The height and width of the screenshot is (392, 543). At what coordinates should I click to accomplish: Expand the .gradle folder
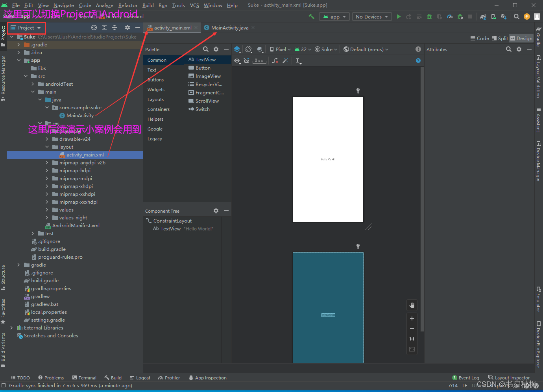tap(18, 45)
